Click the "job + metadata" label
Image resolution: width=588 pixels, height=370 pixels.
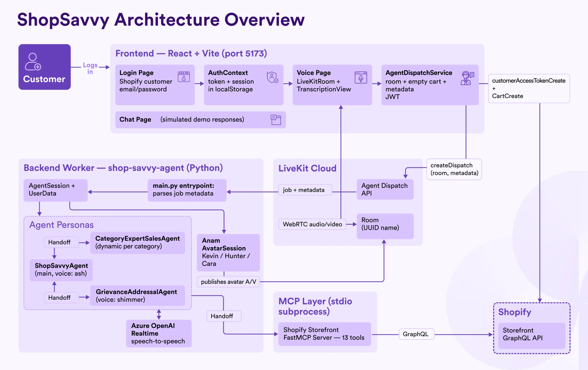coord(305,190)
